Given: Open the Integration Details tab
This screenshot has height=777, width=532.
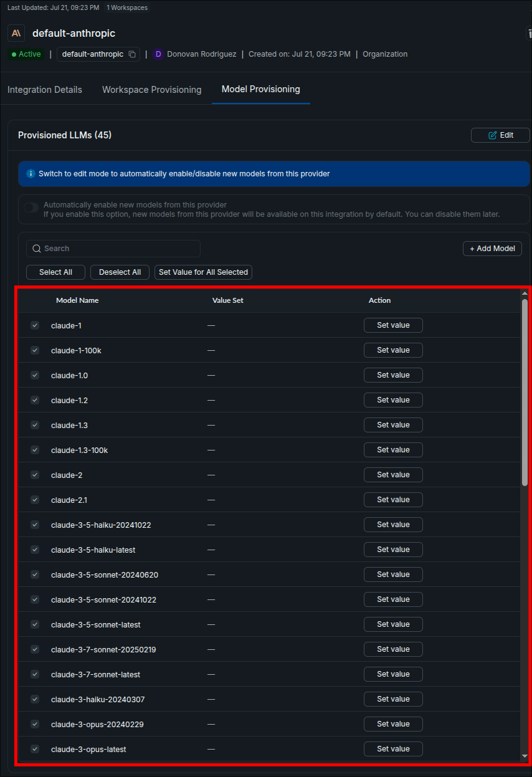Looking at the screenshot, I should pyautogui.click(x=45, y=90).
